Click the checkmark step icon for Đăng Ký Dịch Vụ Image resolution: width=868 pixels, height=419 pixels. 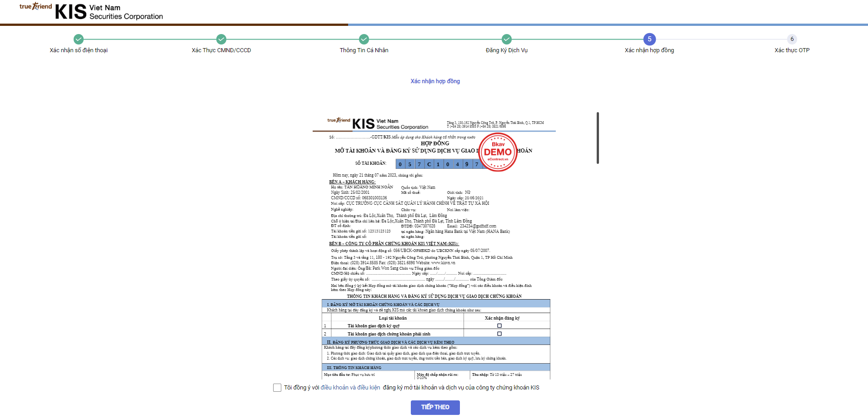pos(507,39)
